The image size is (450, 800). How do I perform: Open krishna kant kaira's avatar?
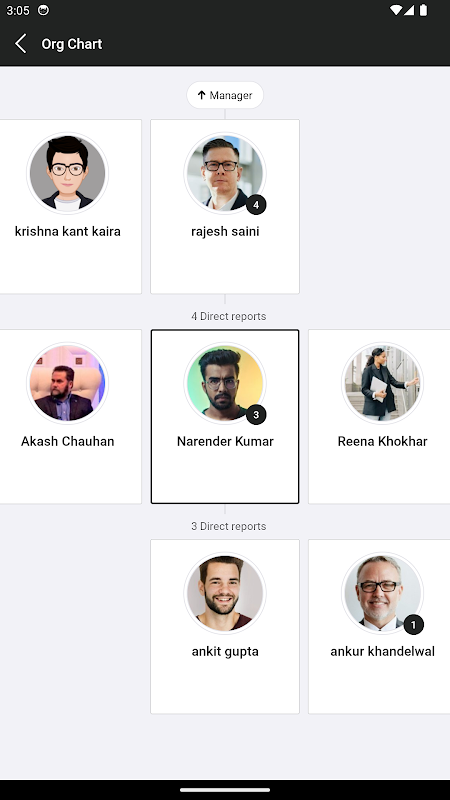tap(67, 173)
